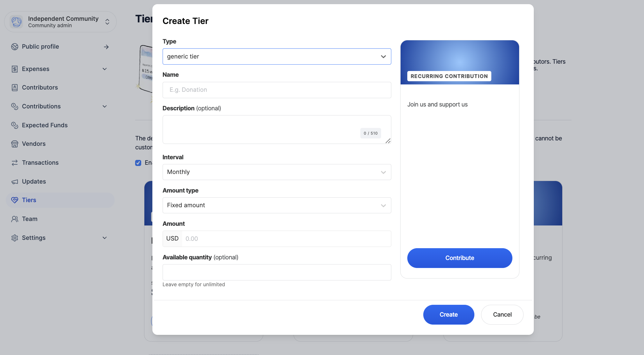The width and height of the screenshot is (644, 355).
Task: Click the Transactions arrows icon
Action: [x=15, y=163]
